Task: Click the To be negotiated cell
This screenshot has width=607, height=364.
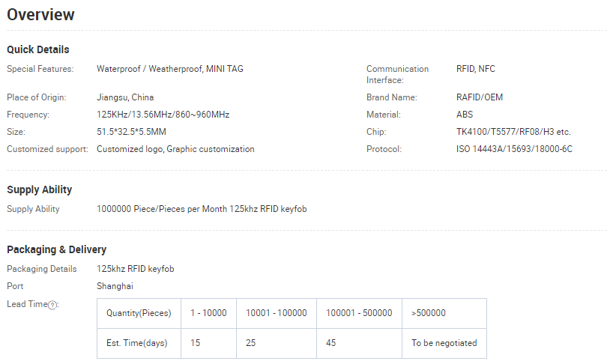Action: tap(444, 343)
